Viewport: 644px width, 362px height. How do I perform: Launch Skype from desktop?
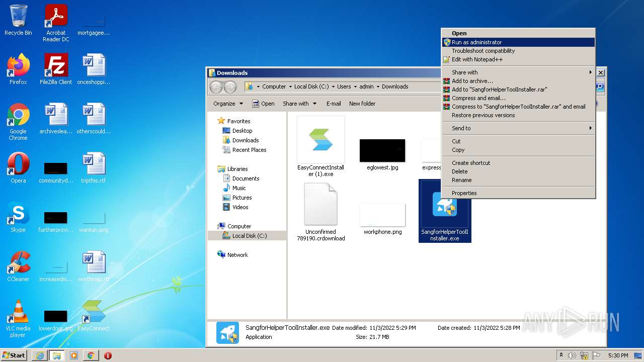pos(18,217)
